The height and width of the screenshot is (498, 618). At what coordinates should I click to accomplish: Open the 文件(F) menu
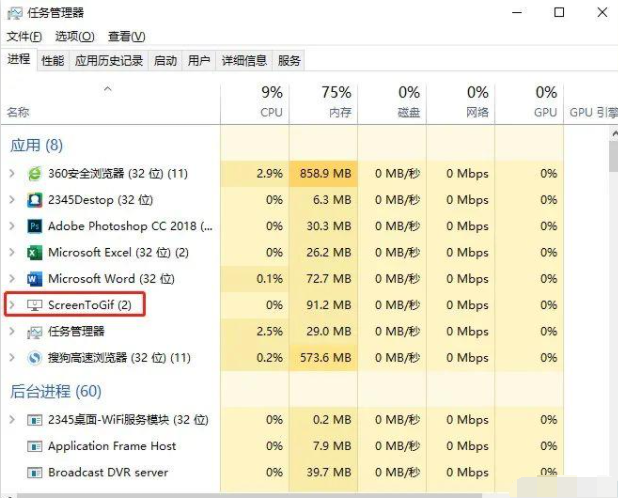[24, 36]
